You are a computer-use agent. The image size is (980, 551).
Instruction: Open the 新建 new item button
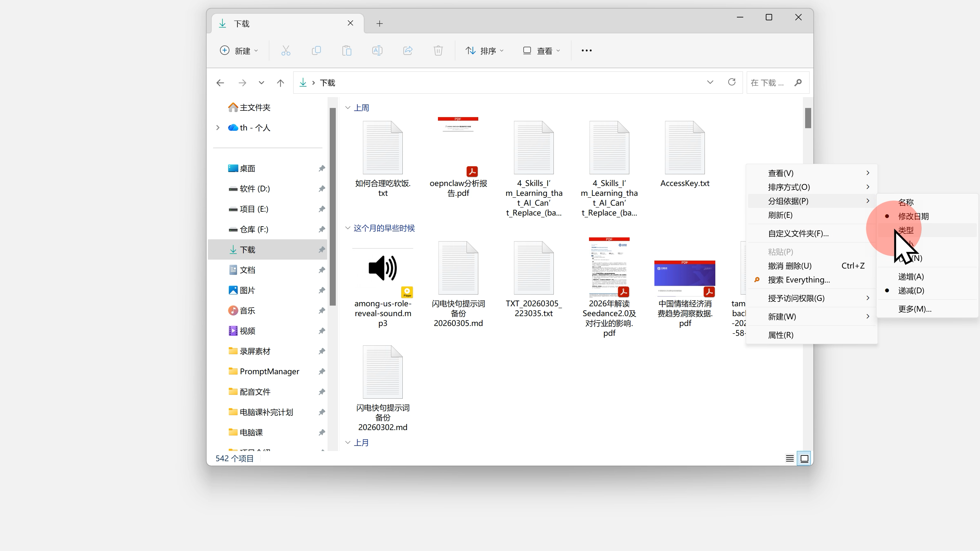tap(239, 50)
